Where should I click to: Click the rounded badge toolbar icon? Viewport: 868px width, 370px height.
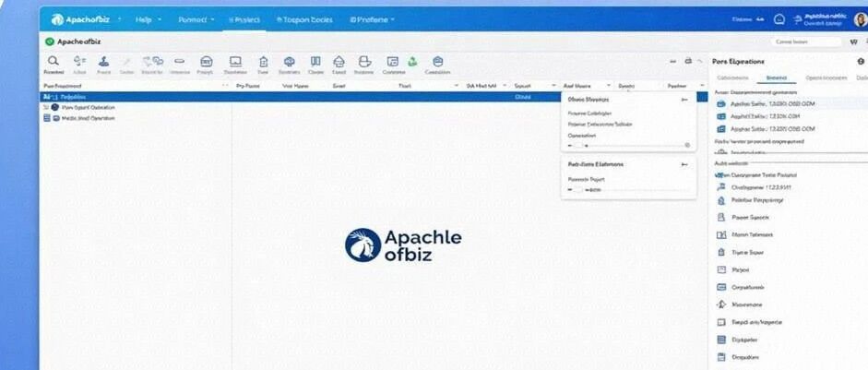(206, 62)
